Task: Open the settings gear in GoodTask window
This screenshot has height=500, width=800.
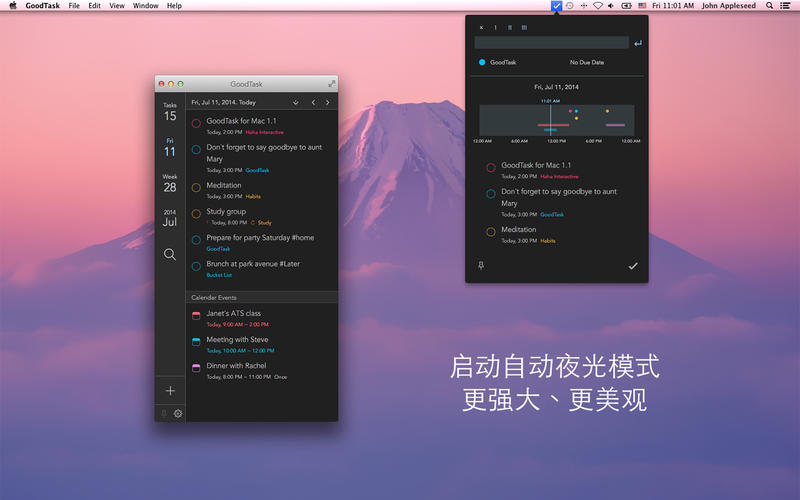Action: coord(178,414)
